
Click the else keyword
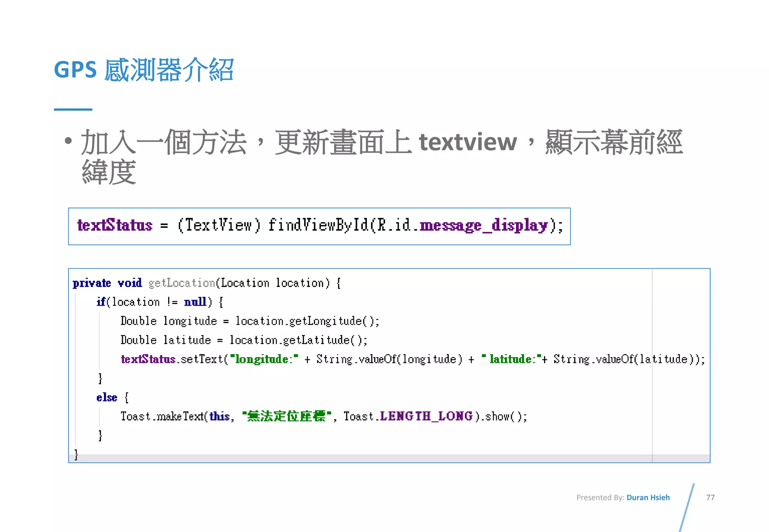point(107,398)
